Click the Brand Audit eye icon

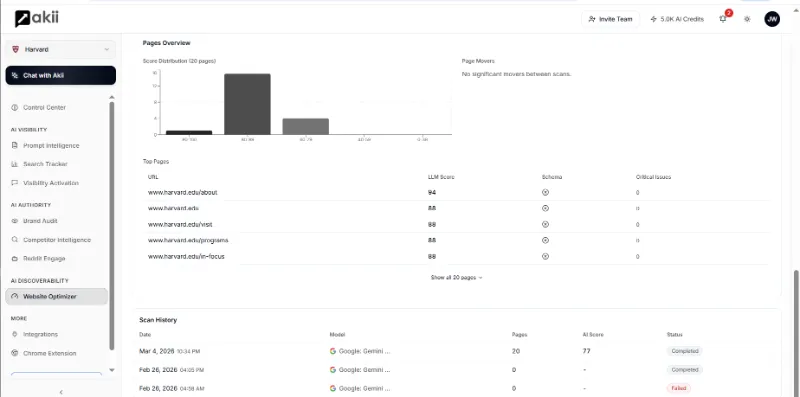pyautogui.click(x=14, y=221)
